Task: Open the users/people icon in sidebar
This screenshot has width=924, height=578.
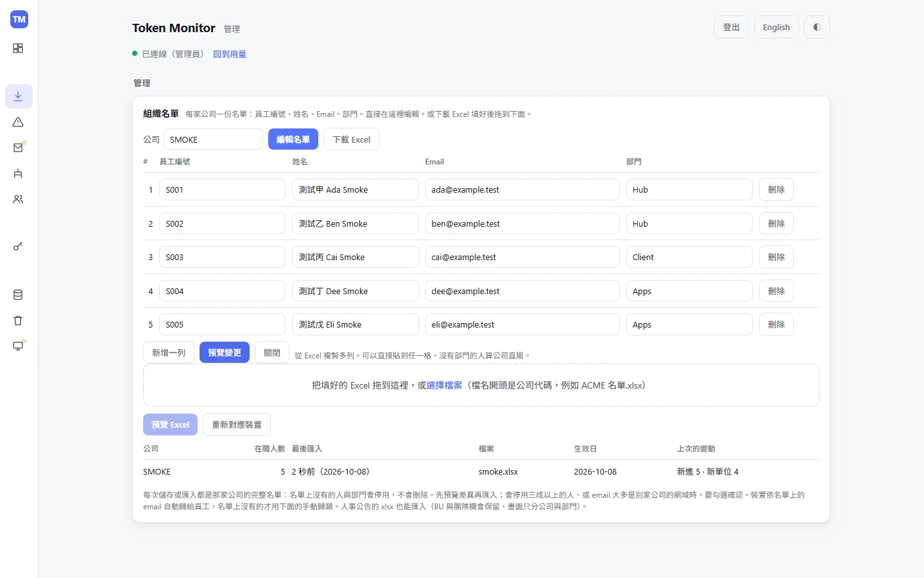Action: [18, 199]
